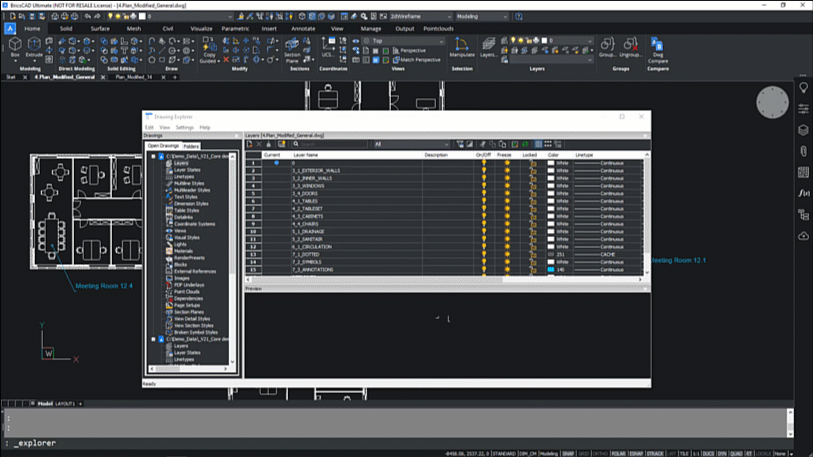Click the Look From view navigator circle
Screen dimensions: 813x457
772,102
